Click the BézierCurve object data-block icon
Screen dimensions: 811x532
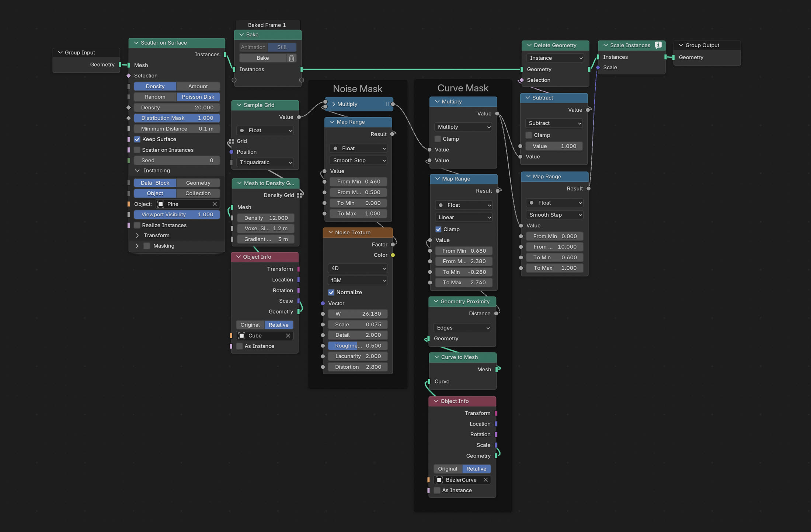439,480
